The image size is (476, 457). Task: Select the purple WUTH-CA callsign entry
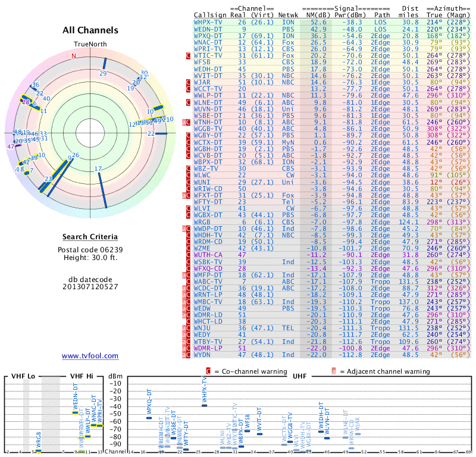click(209, 255)
